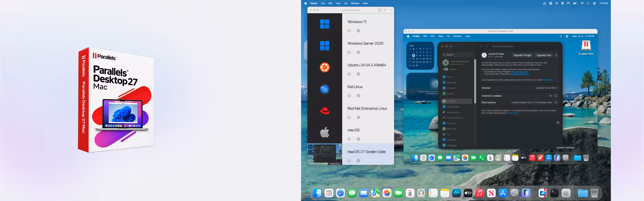Go forward in System Settings navigation

[487, 46]
